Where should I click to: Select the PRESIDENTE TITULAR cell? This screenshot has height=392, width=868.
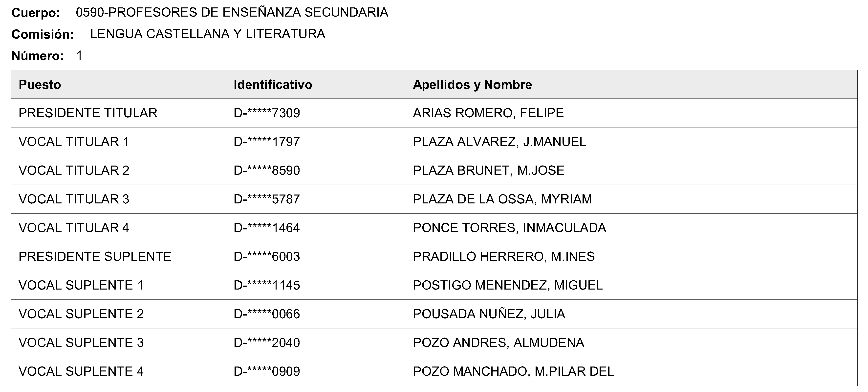tap(88, 113)
